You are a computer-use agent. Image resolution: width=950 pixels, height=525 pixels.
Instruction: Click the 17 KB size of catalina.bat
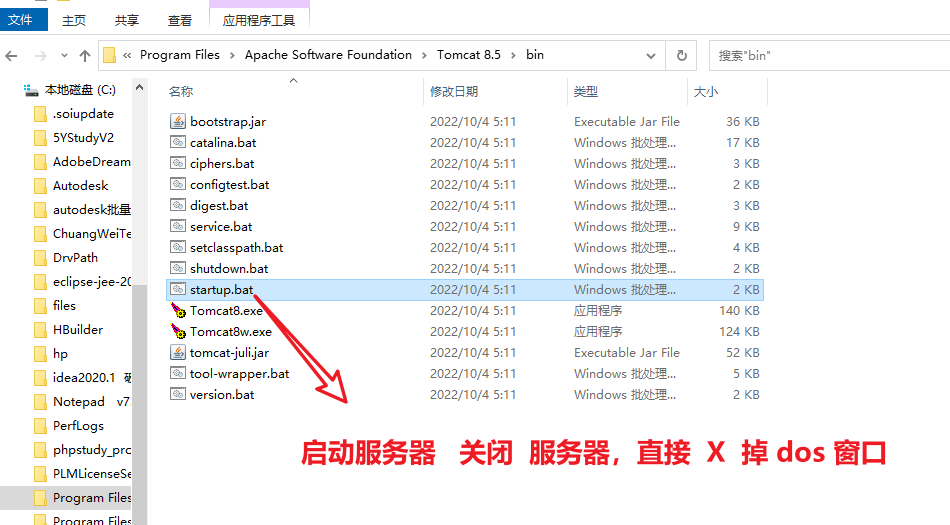click(x=743, y=142)
